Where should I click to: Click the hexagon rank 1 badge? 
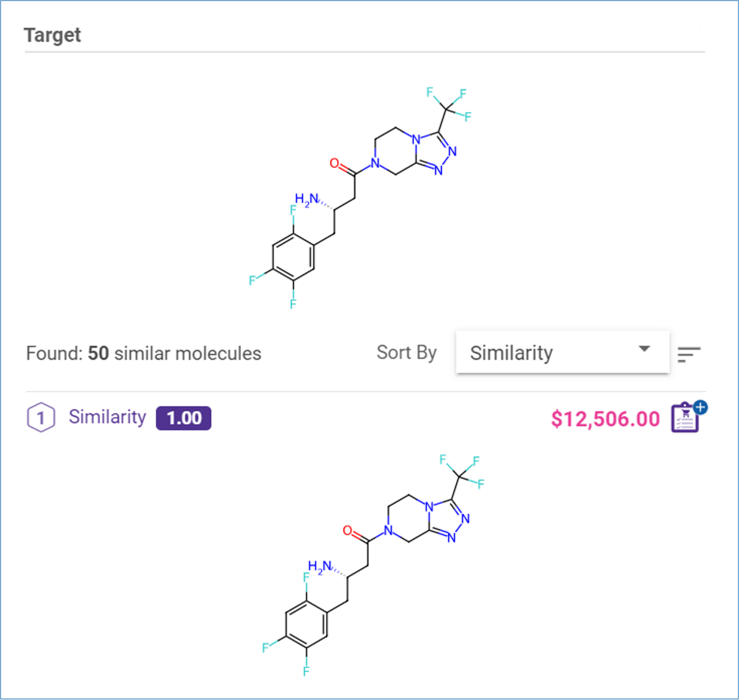[40, 418]
